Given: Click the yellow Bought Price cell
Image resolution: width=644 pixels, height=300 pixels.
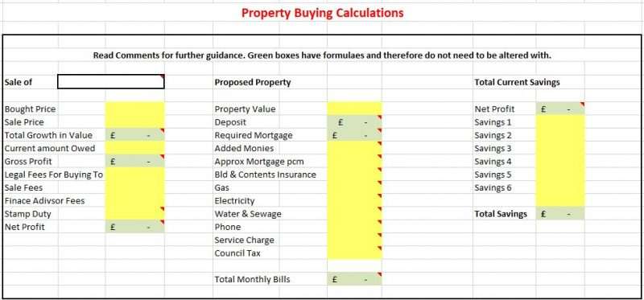Looking at the screenshot, I should pyautogui.click(x=134, y=109).
